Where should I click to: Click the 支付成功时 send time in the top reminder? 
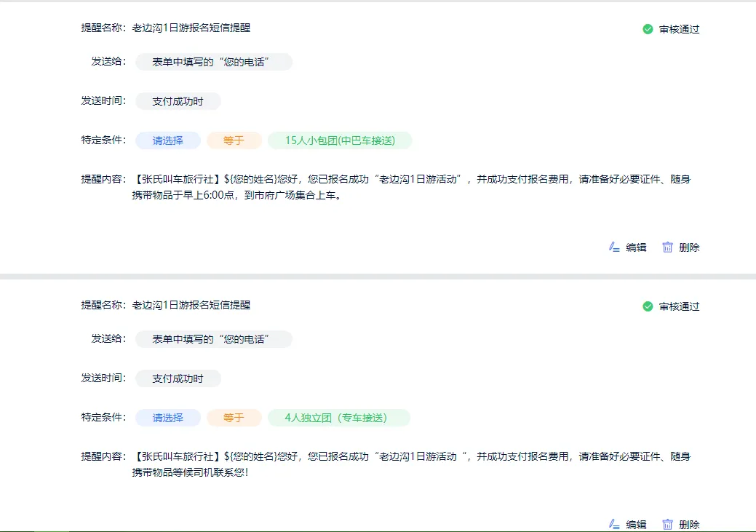(178, 101)
